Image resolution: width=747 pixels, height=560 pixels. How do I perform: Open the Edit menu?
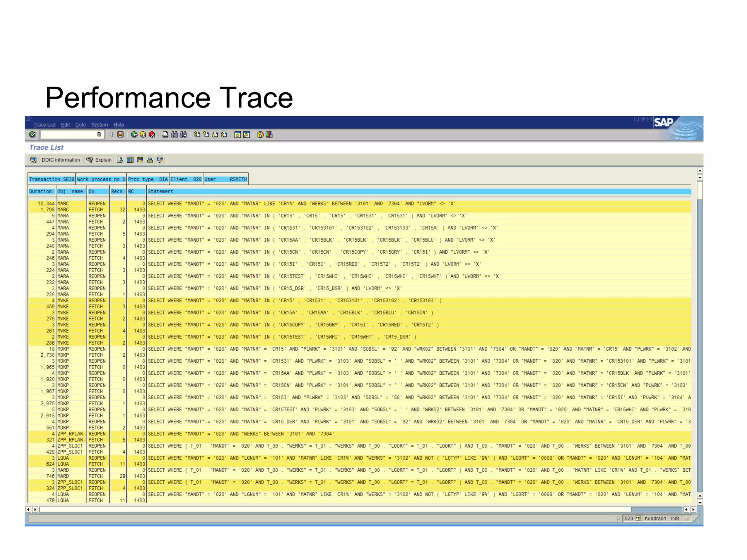pos(65,125)
